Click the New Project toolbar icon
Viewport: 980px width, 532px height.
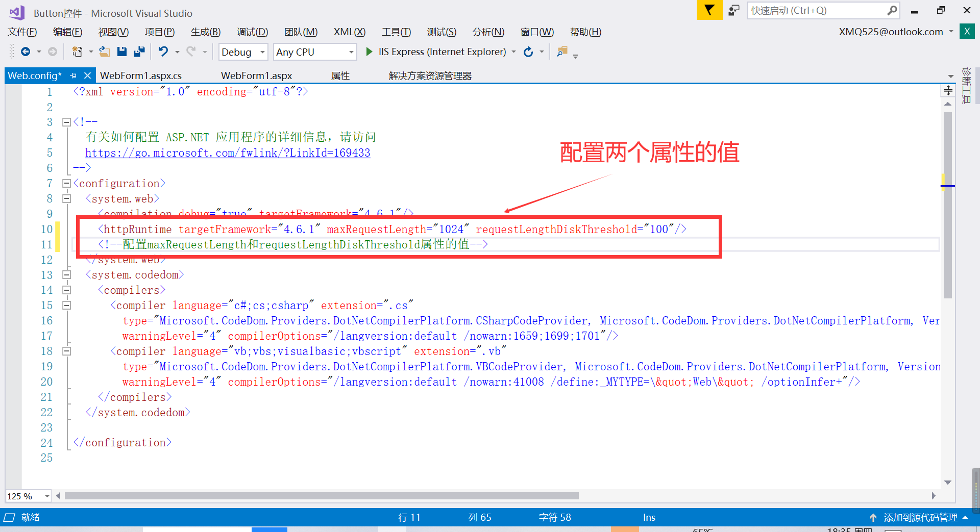[x=77, y=52]
